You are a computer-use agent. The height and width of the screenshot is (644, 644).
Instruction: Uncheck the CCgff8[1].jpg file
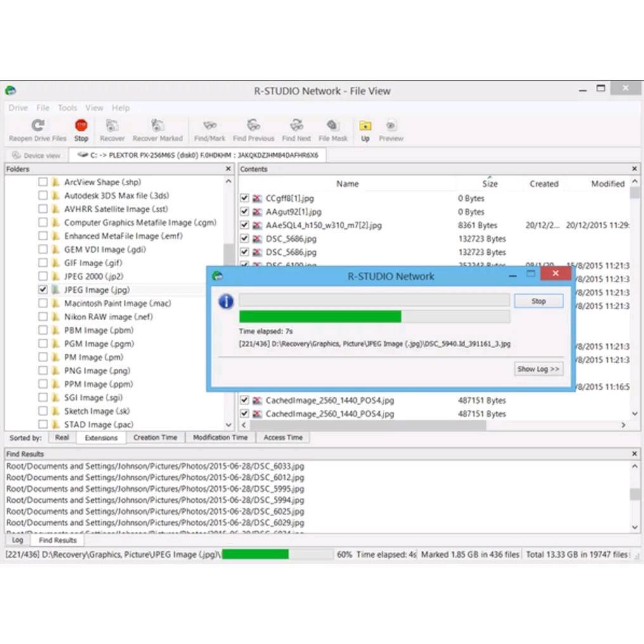(245, 198)
